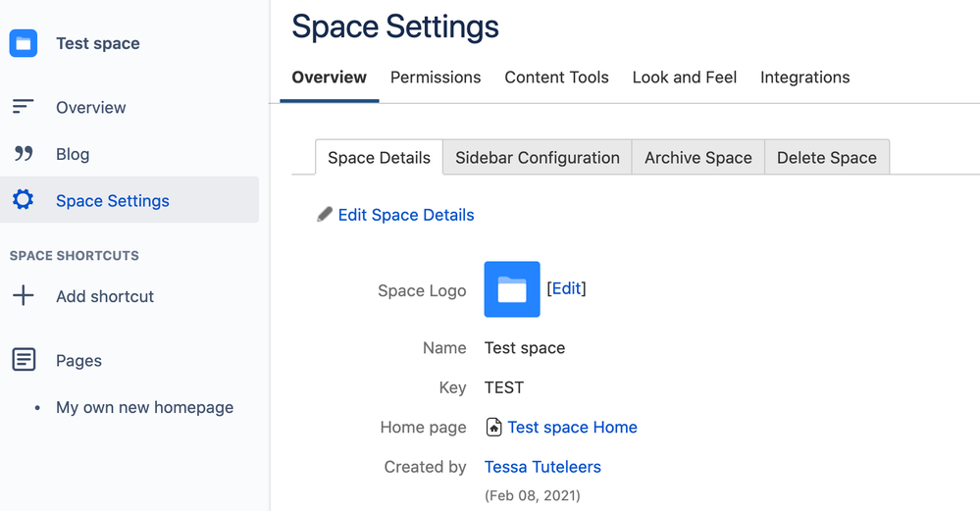
Task: Click the blue Space Logo folder image
Action: coord(512,289)
